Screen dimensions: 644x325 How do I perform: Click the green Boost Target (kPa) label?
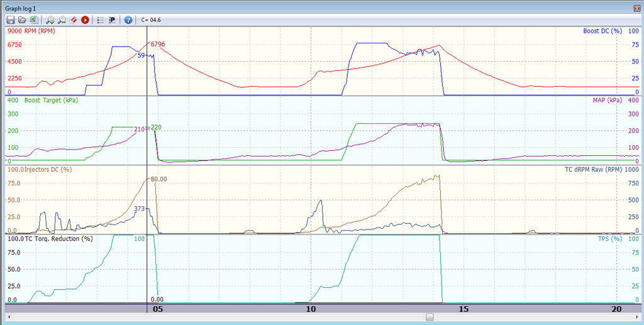(50, 100)
